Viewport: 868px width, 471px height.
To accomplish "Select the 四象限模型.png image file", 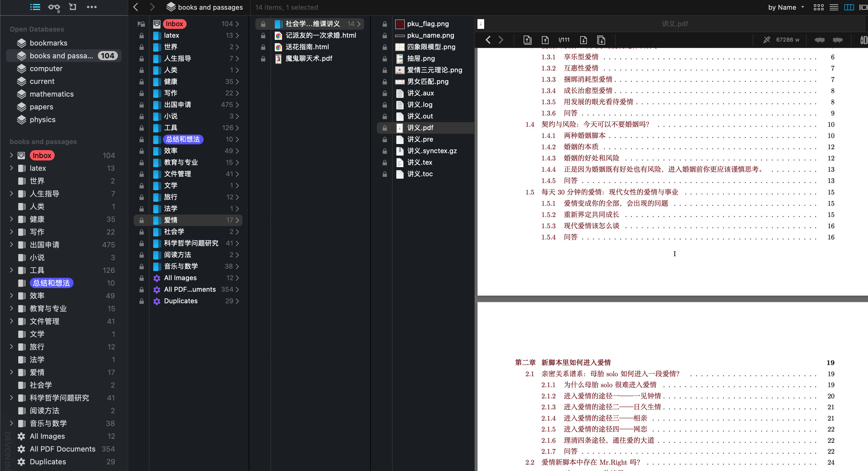I will click(x=431, y=47).
